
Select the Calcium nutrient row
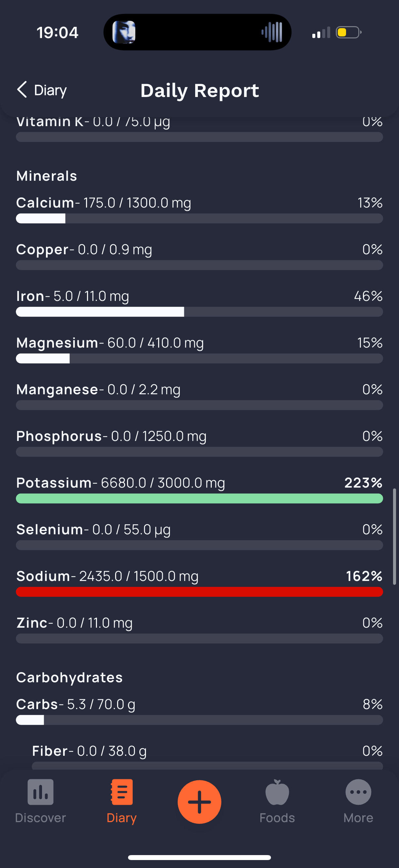(x=199, y=210)
